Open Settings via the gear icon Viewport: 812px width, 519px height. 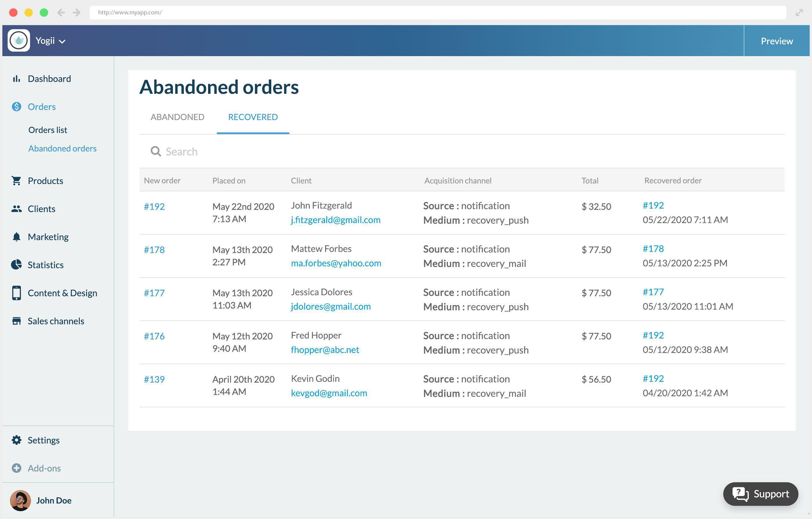point(16,440)
